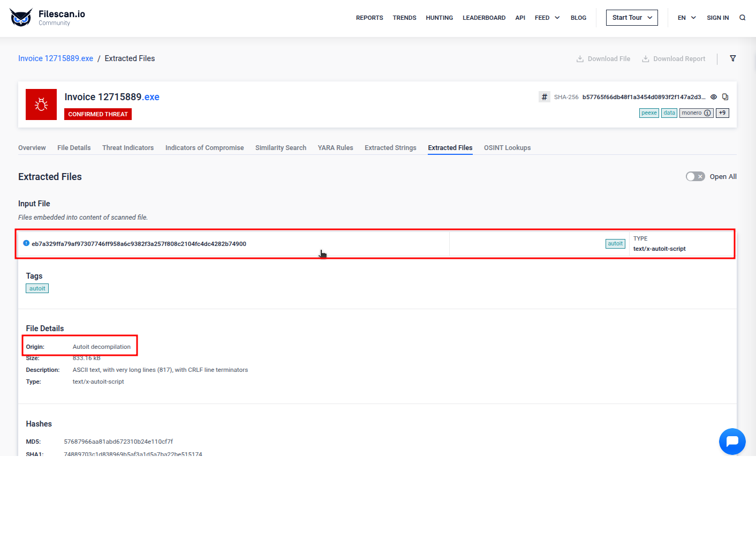Show the +9 additional tags
Viewport: 756px width, 553px height.
[x=722, y=113]
